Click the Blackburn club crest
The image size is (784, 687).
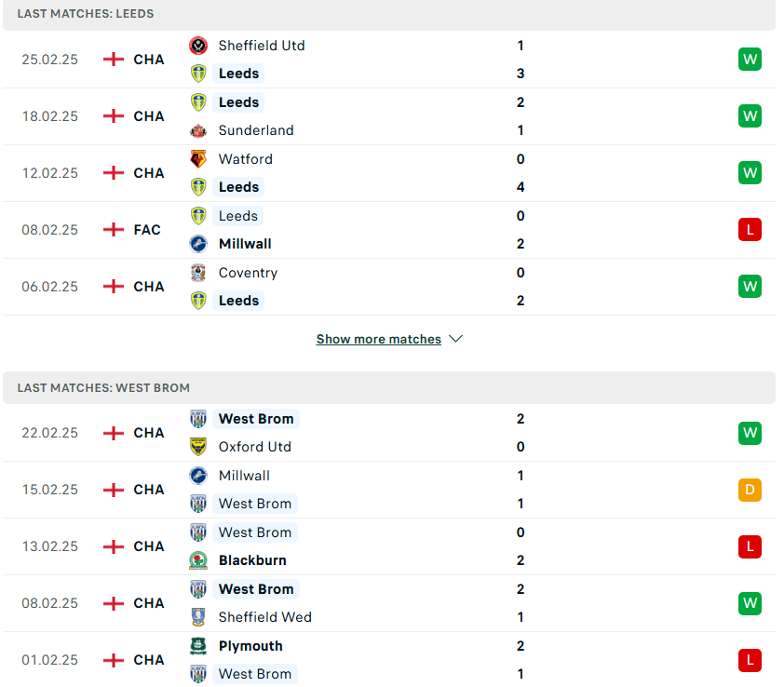pyautogui.click(x=198, y=560)
